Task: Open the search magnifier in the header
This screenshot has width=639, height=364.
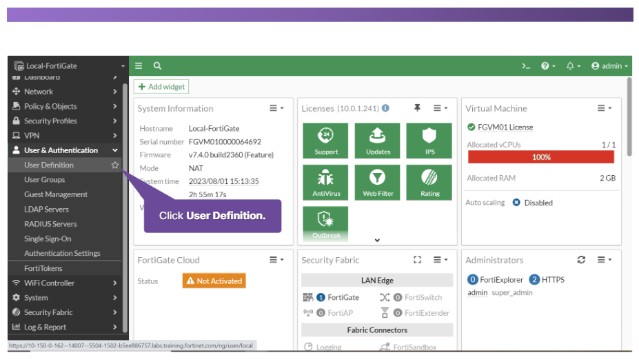Action: click(x=157, y=65)
